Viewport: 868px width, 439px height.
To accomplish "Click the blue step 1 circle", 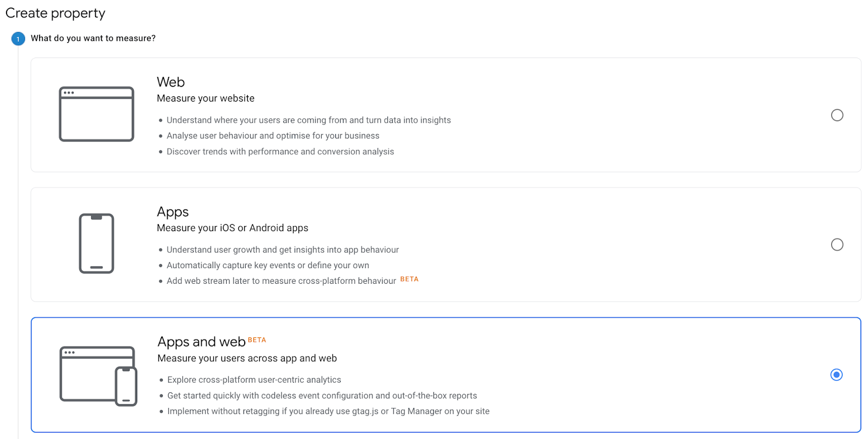I will pyautogui.click(x=18, y=39).
